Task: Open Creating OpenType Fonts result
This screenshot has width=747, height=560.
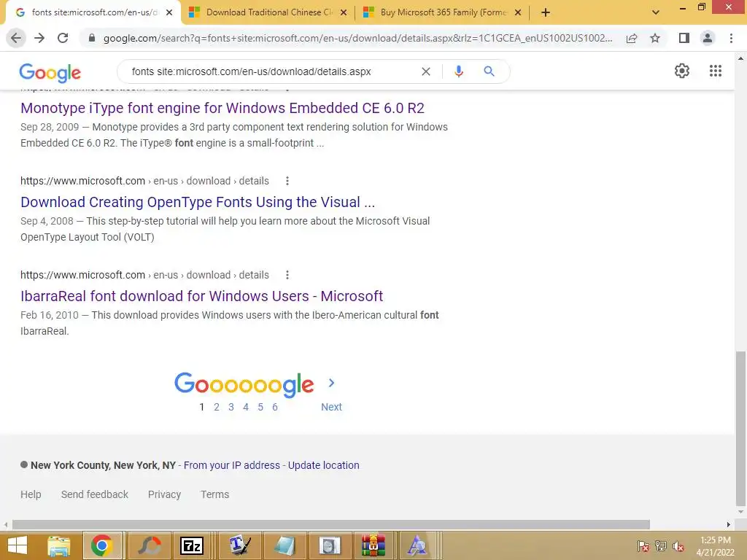Action: pyautogui.click(x=198, y=203)
